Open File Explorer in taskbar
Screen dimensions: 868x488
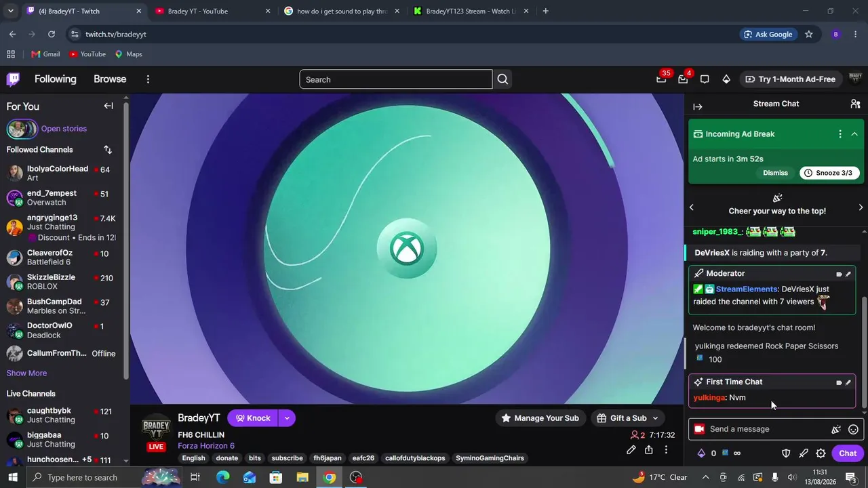[302, 477]
